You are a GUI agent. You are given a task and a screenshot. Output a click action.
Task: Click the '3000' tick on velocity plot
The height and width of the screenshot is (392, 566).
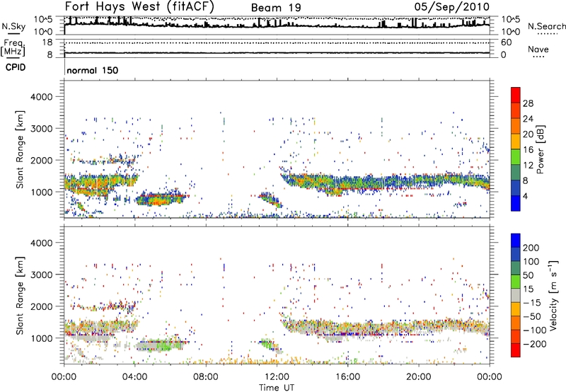click(x=41, y=275)
